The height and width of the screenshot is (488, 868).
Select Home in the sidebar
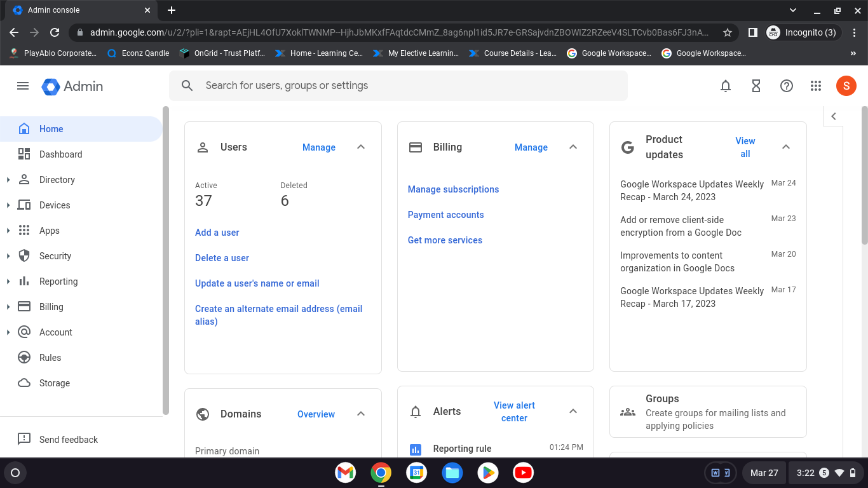[81, 129]
